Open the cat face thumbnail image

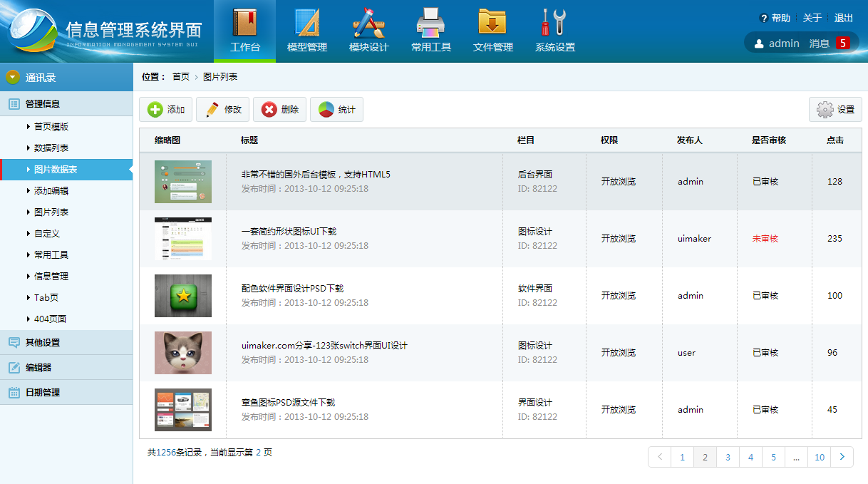tap(183, 353)
